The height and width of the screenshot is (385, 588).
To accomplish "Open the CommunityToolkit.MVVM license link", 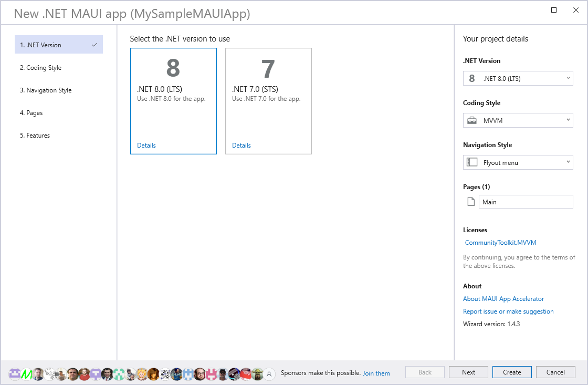I will (x=500, y=243).
